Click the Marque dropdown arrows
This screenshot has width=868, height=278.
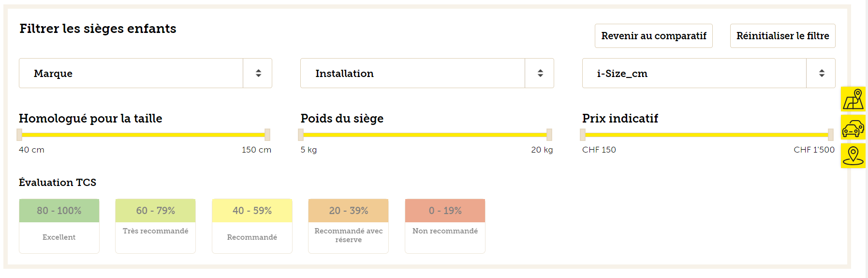(258, 73)
